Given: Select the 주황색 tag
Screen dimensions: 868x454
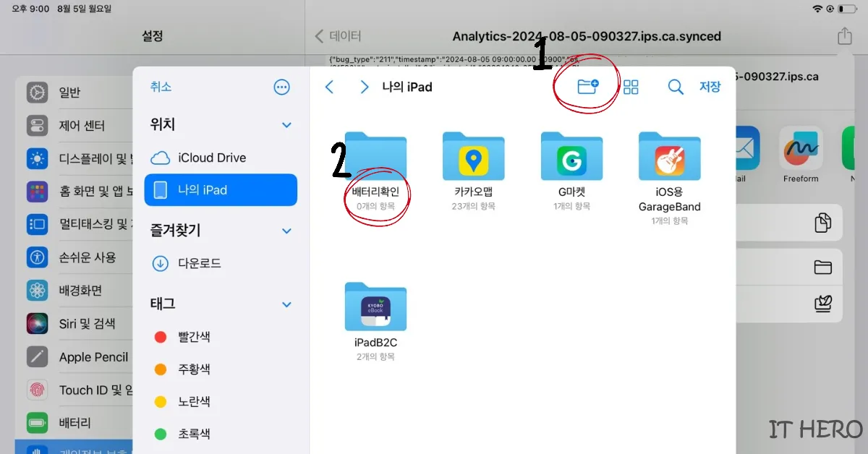Looking at the screenshot, I should point(221,369).
